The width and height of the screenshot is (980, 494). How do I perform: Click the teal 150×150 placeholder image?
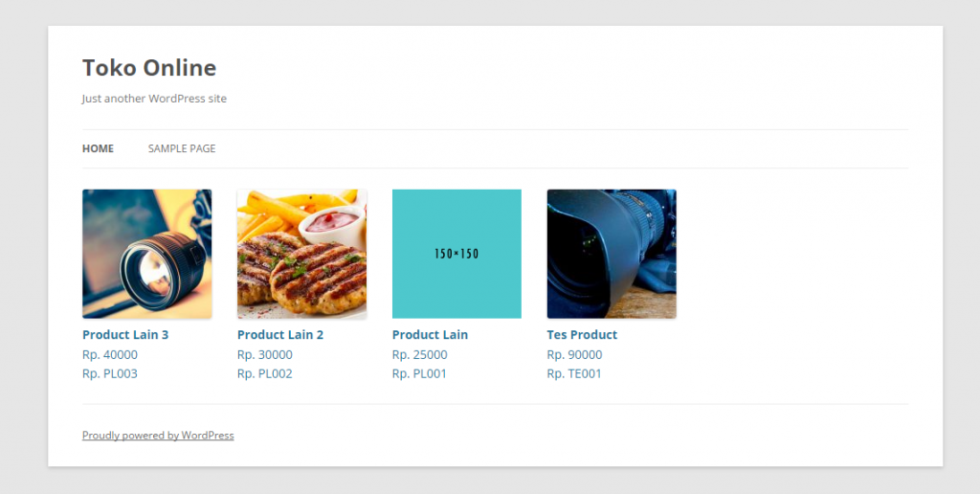(457, 254)
